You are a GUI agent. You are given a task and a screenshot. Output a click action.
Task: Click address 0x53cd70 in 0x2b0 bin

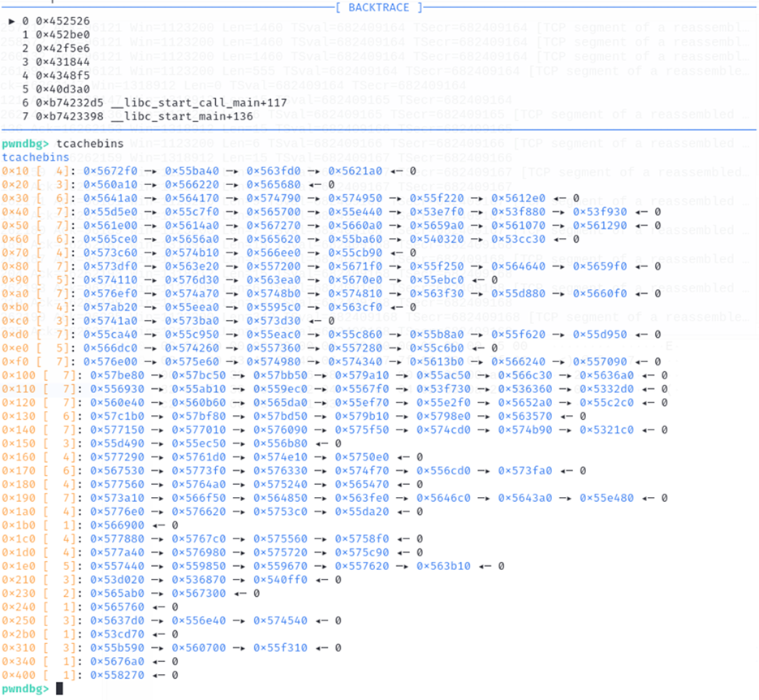117,633
